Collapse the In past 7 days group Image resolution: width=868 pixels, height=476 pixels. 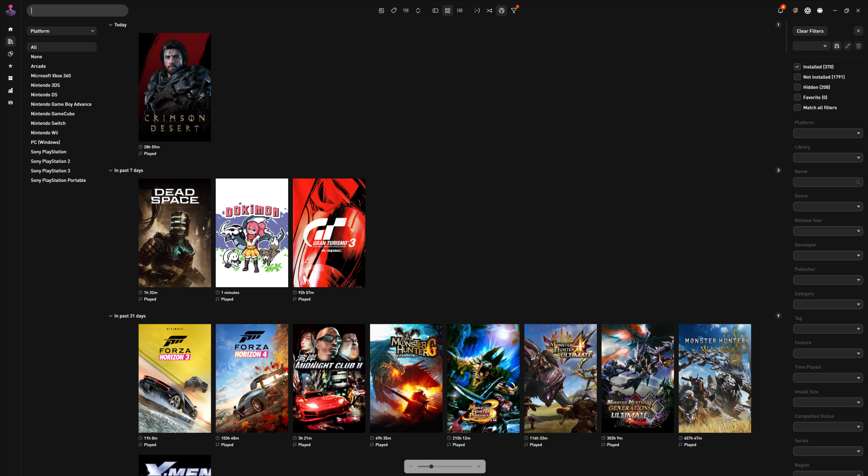pos(111,170)
